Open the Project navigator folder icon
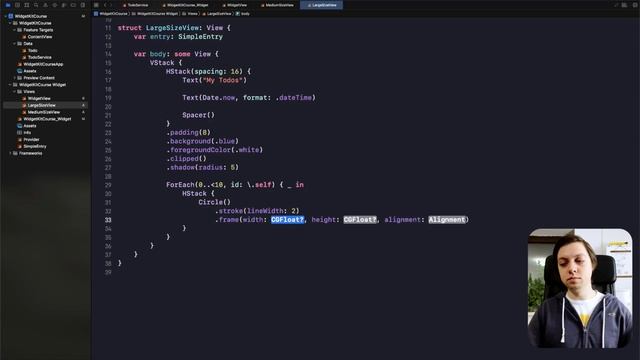Image resolution: width=640 pixels, height=360 pixels. click(x=7, y=5)
